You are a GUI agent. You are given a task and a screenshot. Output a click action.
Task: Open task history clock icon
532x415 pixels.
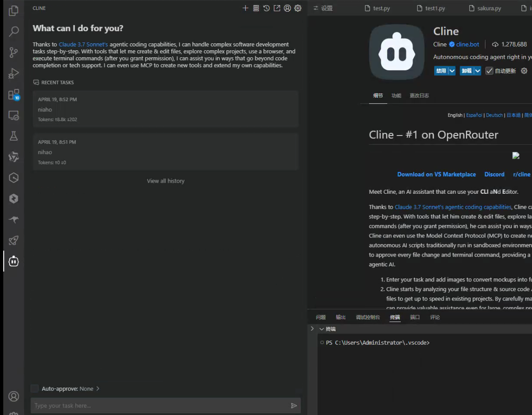pyautogui.click(x=267, y=8)
